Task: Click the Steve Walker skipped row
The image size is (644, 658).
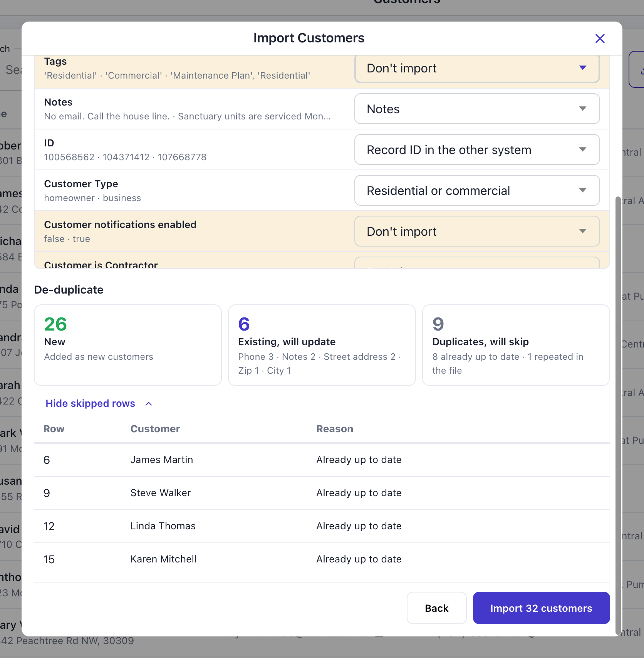Action: click(x=322, y=493)
